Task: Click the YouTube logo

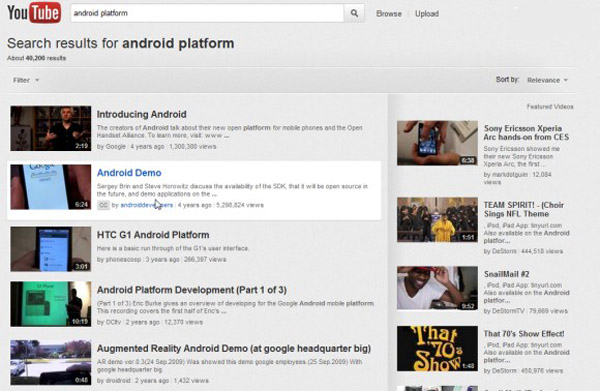Action: click(34, 13)
